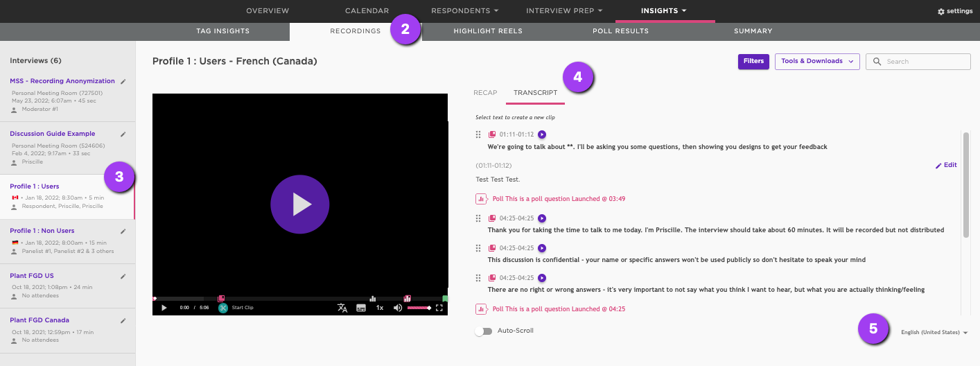Jump to the green bookmark marker on the timeline
Viewport: 980px width, 366px height.
pyautogui.click(x=445, y=299)
